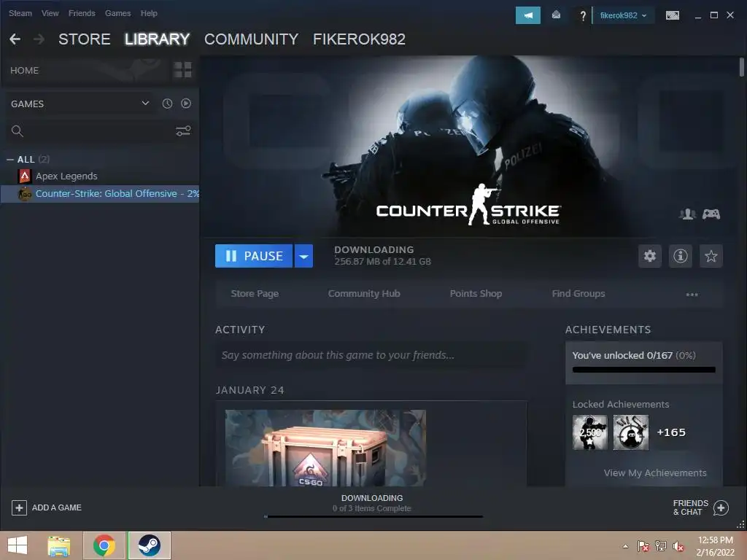
Task: Expand the Games category dropdown
Action: point(145,104)
